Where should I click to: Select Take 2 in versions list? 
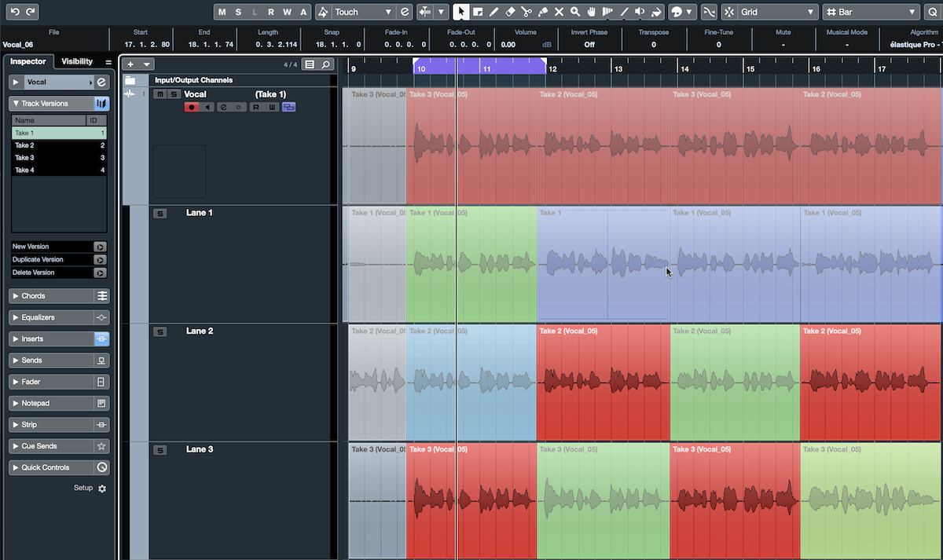tap(59, 145)
